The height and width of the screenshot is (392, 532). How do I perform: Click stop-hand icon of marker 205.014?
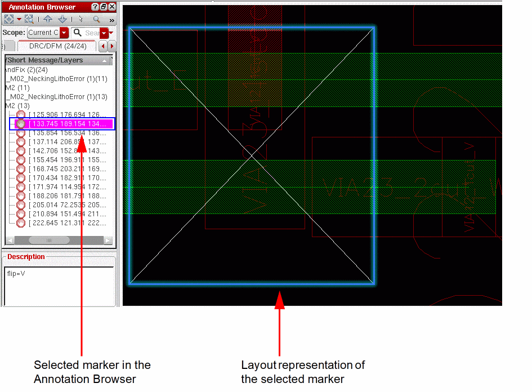coord(21,204)
